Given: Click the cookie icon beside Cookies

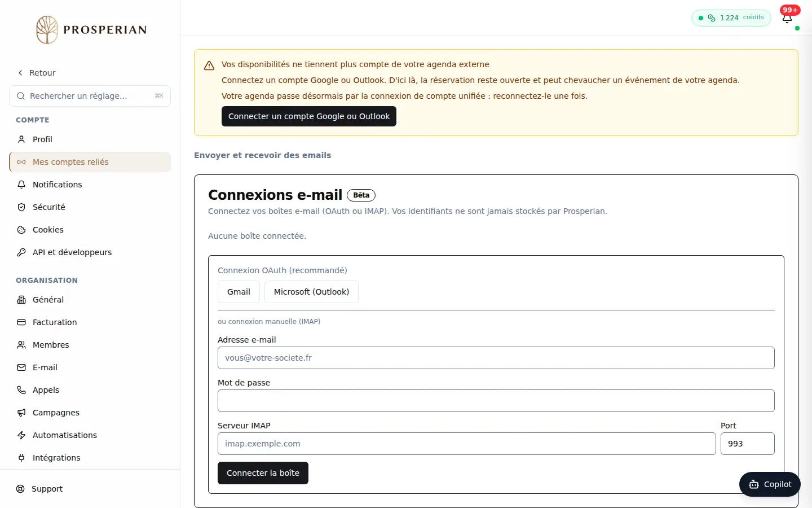Looking at the screenshot, I should click(x=21, y=230).
